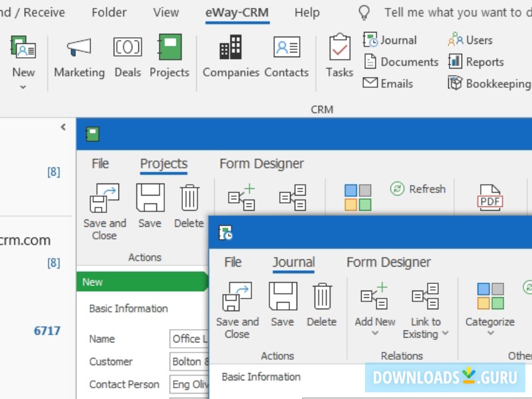Click Save and Close in Projects window

[x=104, y=211]
